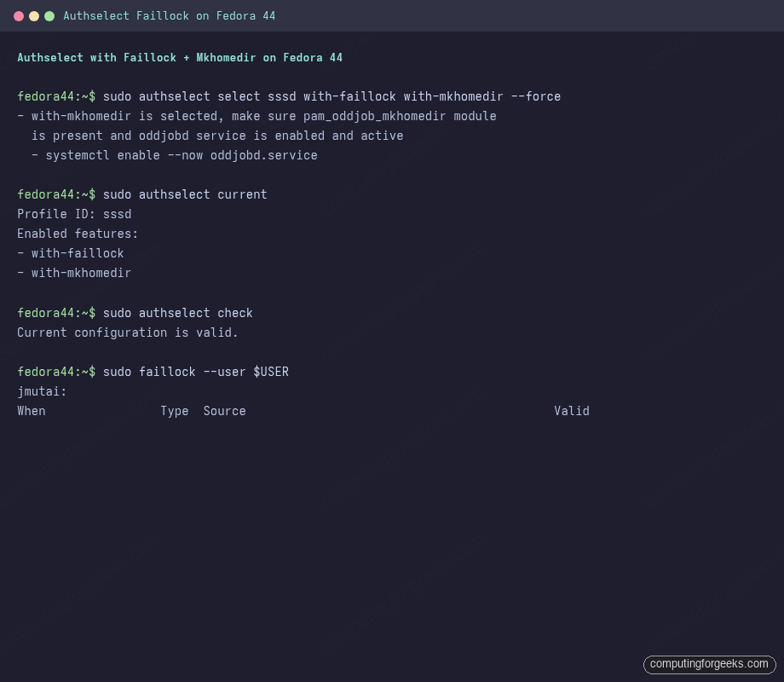Click the 'When' column header
This screenshot has width=784, height=682.
[x=32, y=411]
